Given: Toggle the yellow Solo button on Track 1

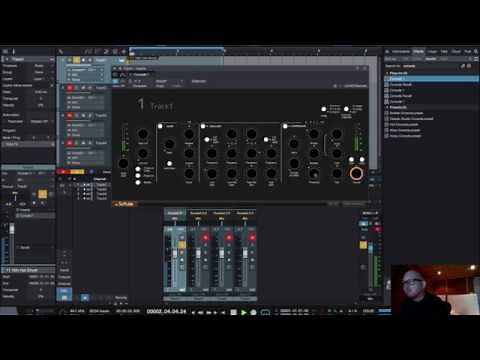Looking at the screenshot, I should (77, 60).
